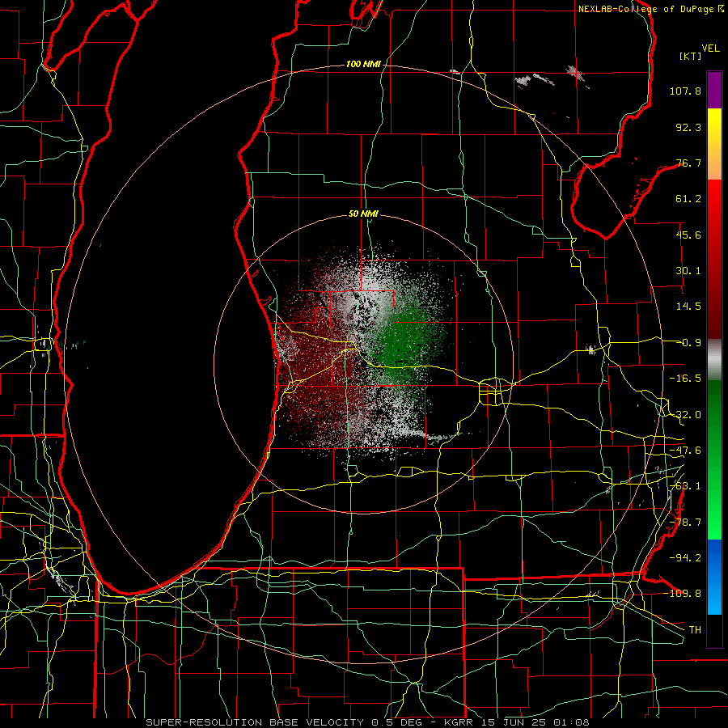This screenshot has width=728, height=728.
Task: Click the 61.2 velocity scale label
Action: coord(688,199)
